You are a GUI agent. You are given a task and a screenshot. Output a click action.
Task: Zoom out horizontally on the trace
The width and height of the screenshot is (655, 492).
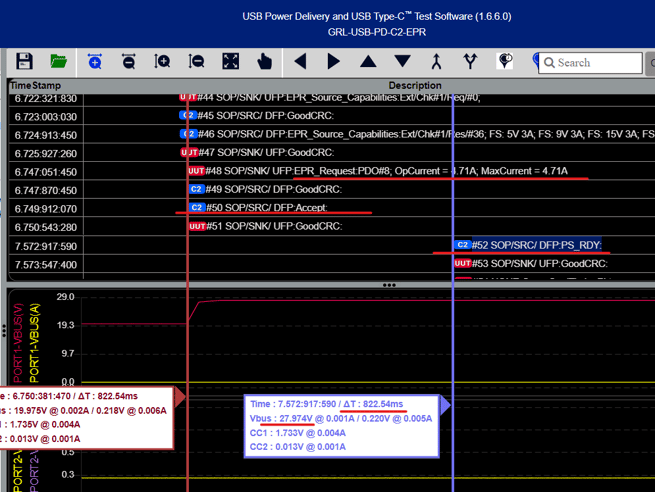click(x=129, y=61)
